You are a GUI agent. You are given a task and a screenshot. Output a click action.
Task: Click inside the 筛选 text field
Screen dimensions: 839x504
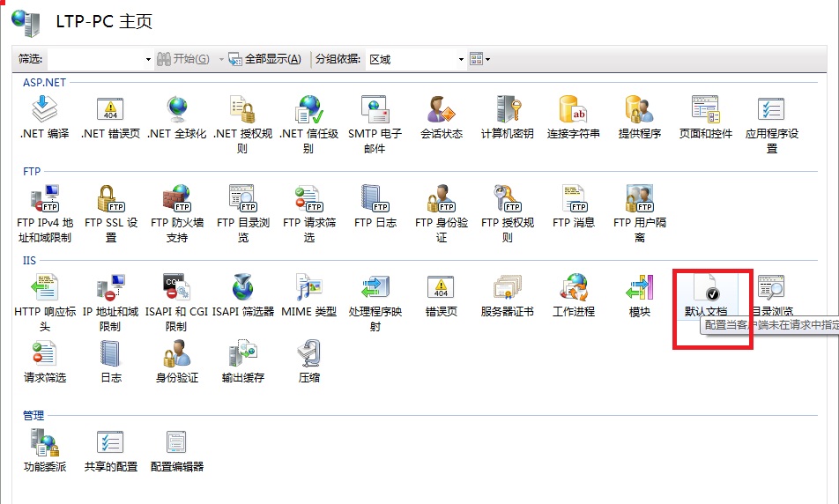coord(94,59)
